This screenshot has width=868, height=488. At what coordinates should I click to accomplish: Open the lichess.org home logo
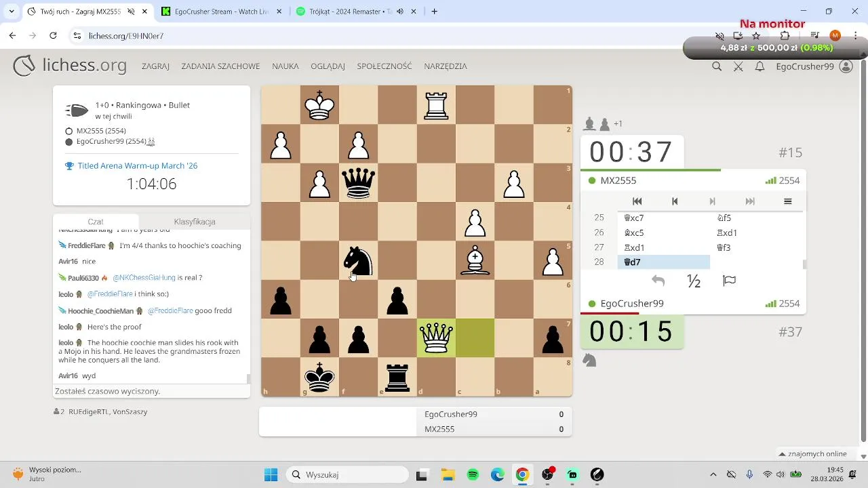click(x=70, y=66)
